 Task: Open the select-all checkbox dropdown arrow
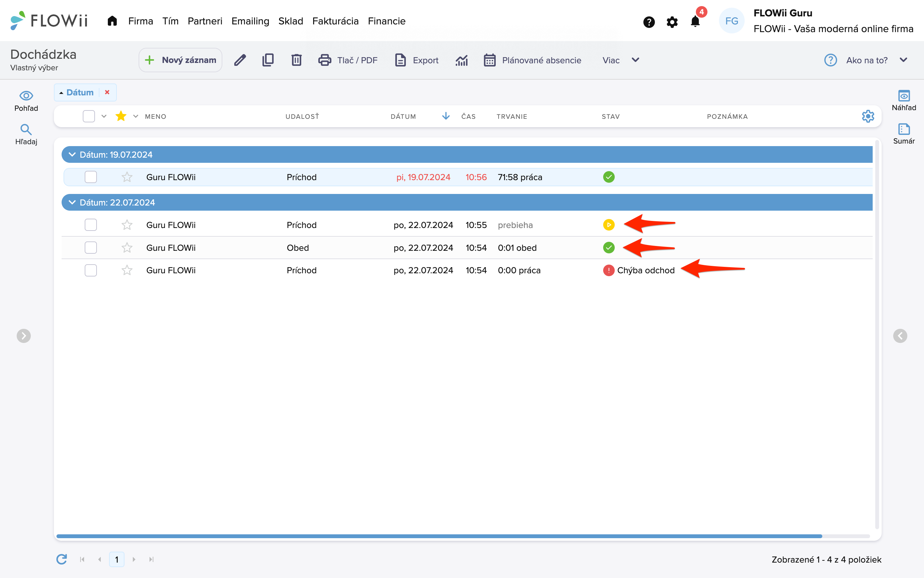tap(104, 116)
